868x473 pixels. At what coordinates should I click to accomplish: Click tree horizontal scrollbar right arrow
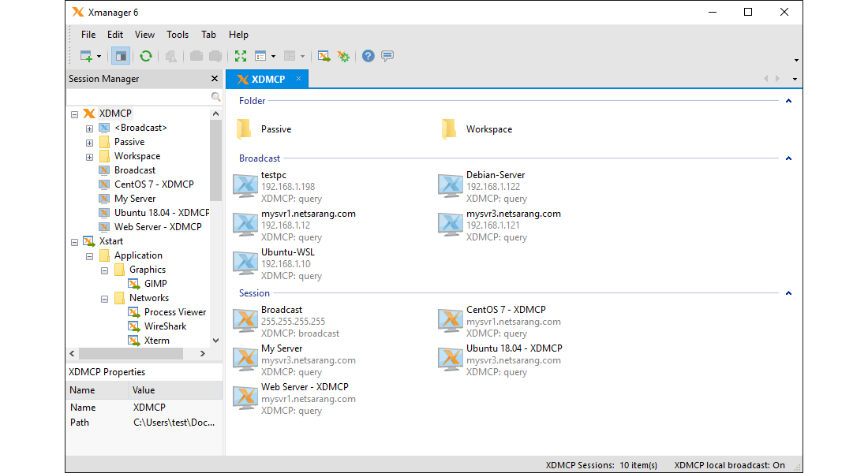coord(203,353)
